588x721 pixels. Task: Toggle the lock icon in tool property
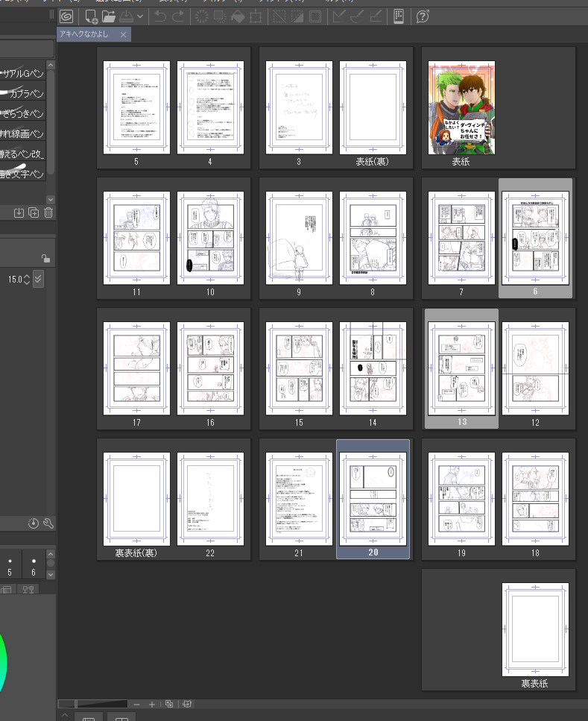tap(45, 259)
